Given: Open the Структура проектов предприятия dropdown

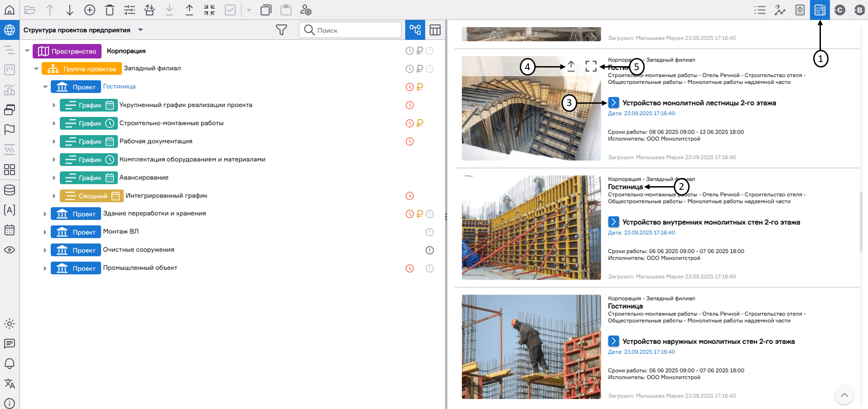Looking at the screenshot, I should [140, 30].
